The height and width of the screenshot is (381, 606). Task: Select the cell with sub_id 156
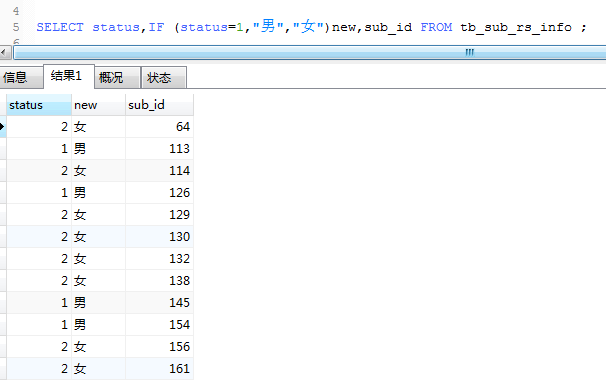(159, 347)
